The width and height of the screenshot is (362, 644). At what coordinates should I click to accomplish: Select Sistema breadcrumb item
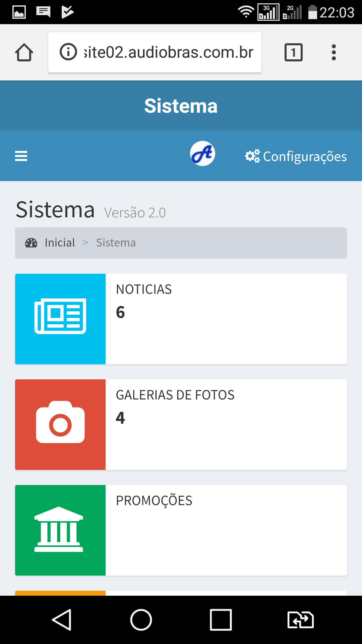(116, 243)
